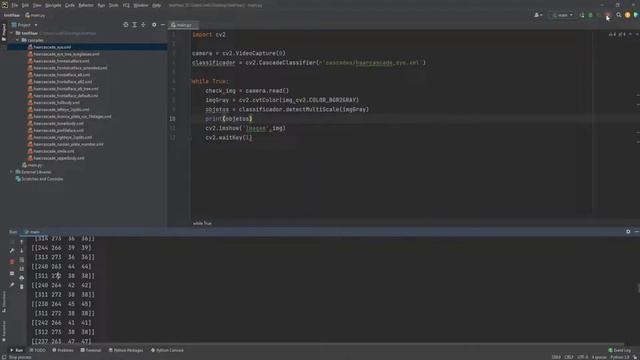Collapse the cascades folder
The width and height of the screenshot is (640, 360).
pos(18,40)
